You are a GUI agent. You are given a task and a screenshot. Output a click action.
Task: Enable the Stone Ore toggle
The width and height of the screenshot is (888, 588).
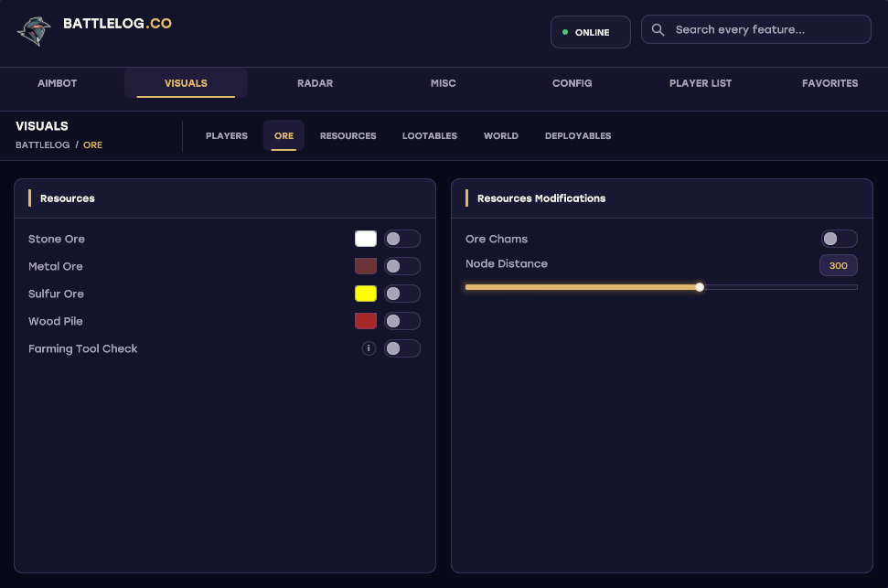click(402, 239)
